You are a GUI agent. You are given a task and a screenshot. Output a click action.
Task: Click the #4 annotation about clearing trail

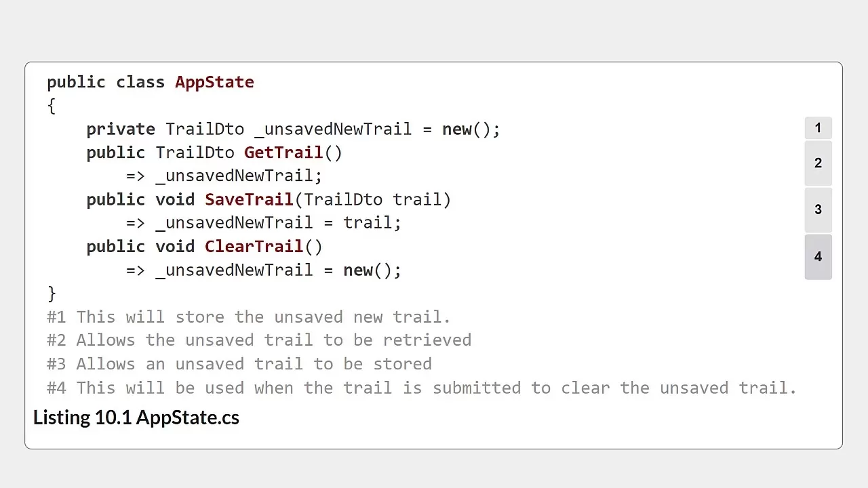(x=421, y=388)
